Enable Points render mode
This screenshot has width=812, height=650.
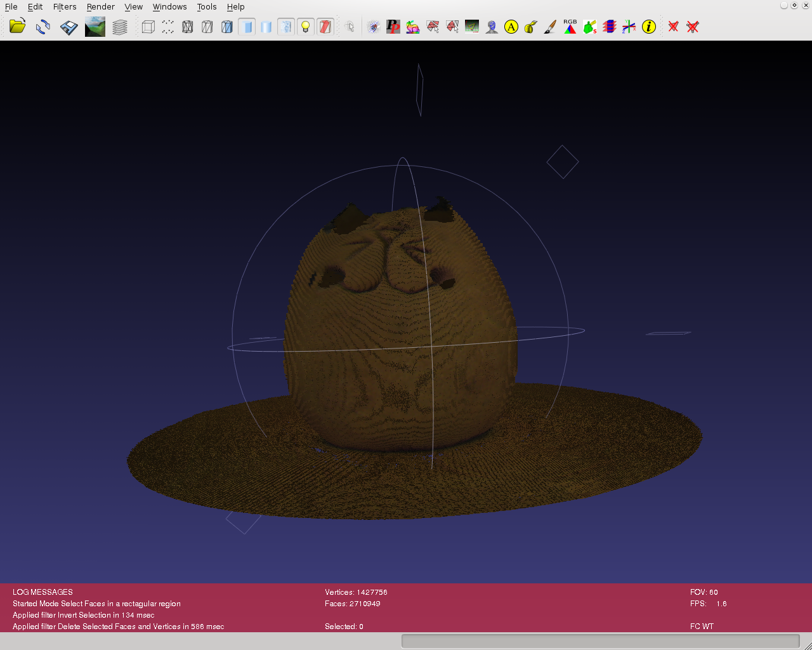click(167, 27)
